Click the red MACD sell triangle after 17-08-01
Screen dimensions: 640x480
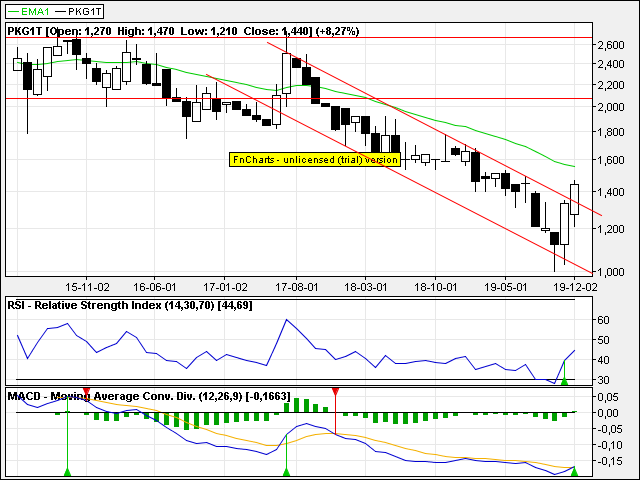pyautogui.click(x=336, y=392)
